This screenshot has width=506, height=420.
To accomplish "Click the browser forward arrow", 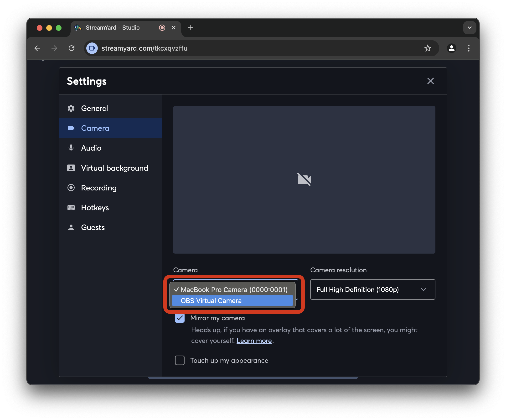I will click(x=54, y=48).
